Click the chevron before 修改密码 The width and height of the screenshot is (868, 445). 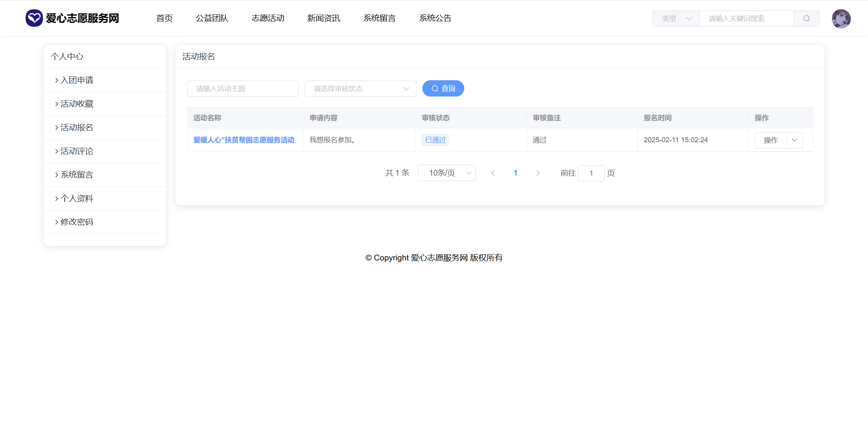[57, 222]
